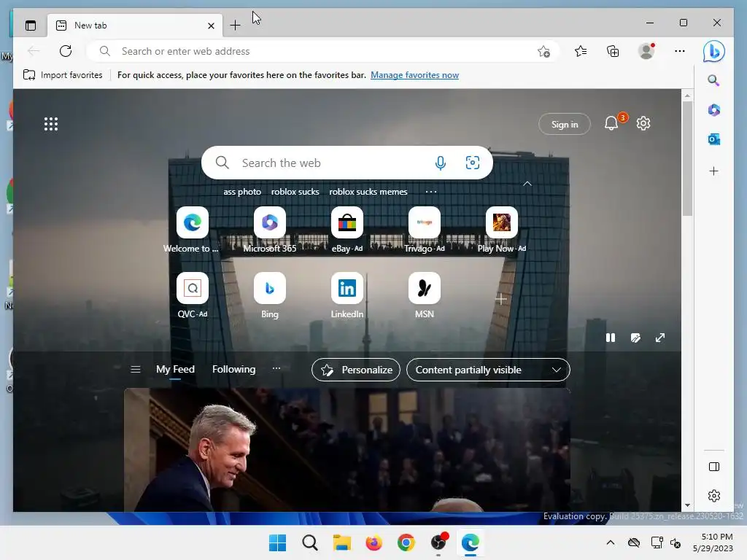Start voice search with microphone
The width and height of the screenshot is (747, 560).
tap(441, 163)
